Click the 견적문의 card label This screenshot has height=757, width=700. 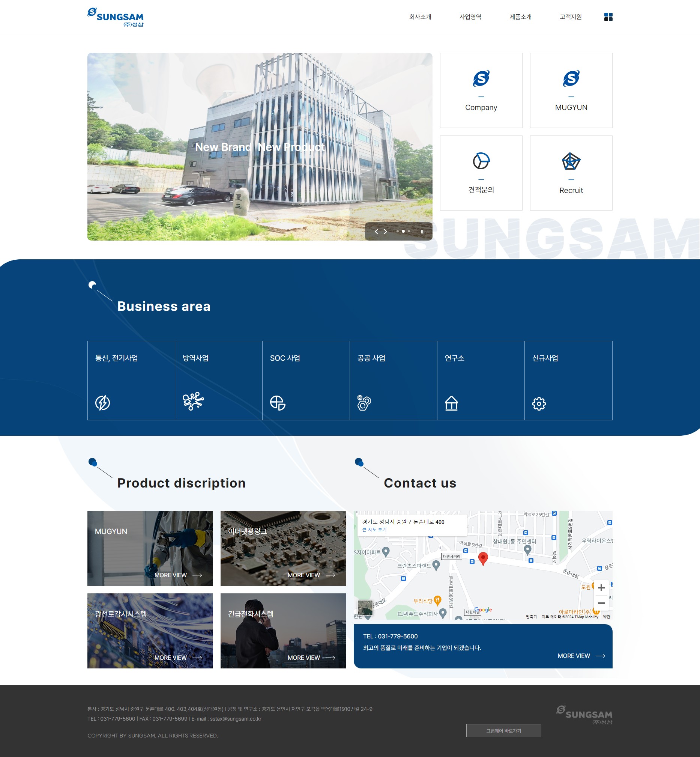tap(481, 190)
